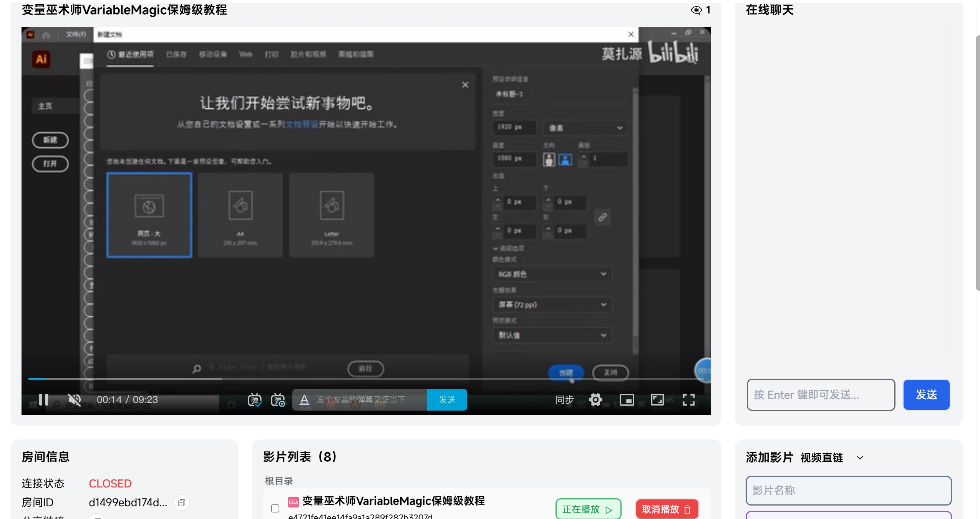The width and height of the screenshot is (980, 519).
Task: Enter picture-in-picture mode
Action: pyautogui.click(x=626, y=400)
